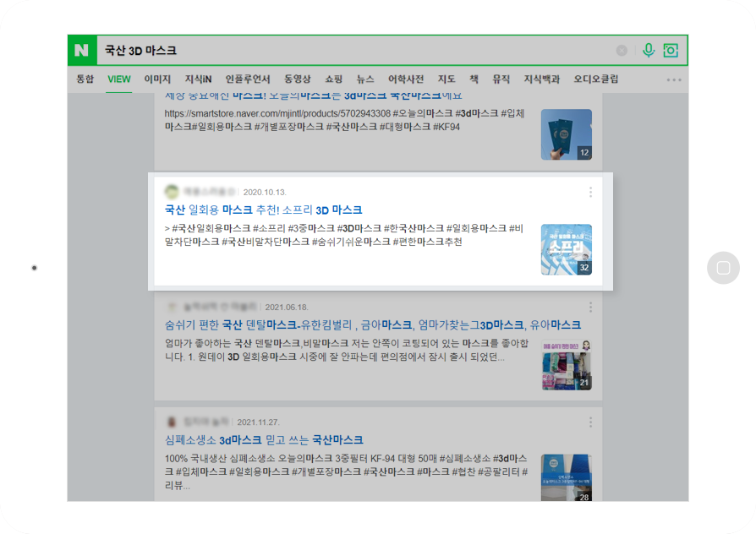The height and width of the screenshot is (534, 756).
Task: Open the 뮤직 tab
Action: [x=501, y=79]
